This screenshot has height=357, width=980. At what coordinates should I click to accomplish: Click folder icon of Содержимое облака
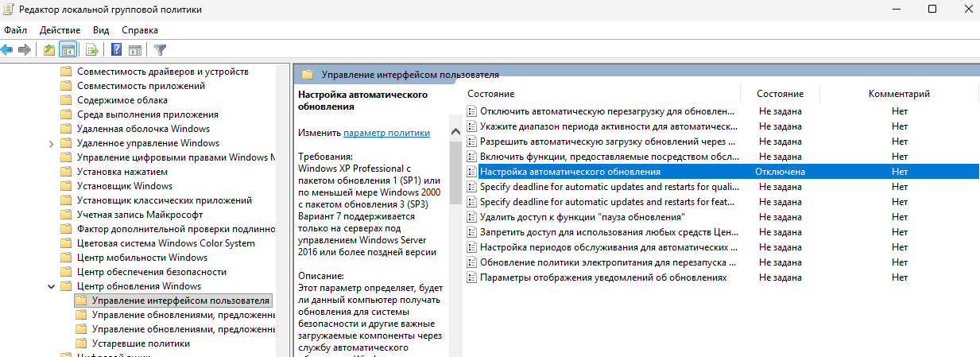[67, 100]
